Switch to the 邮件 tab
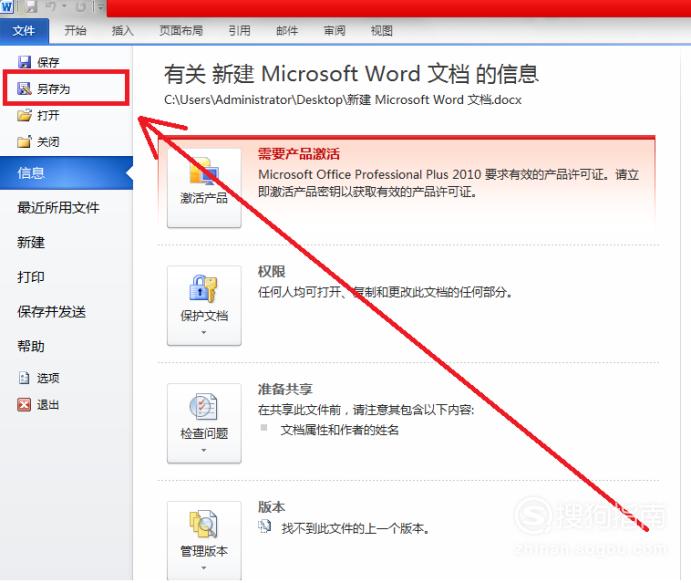691x583 pixels. [x=287, y=31]
